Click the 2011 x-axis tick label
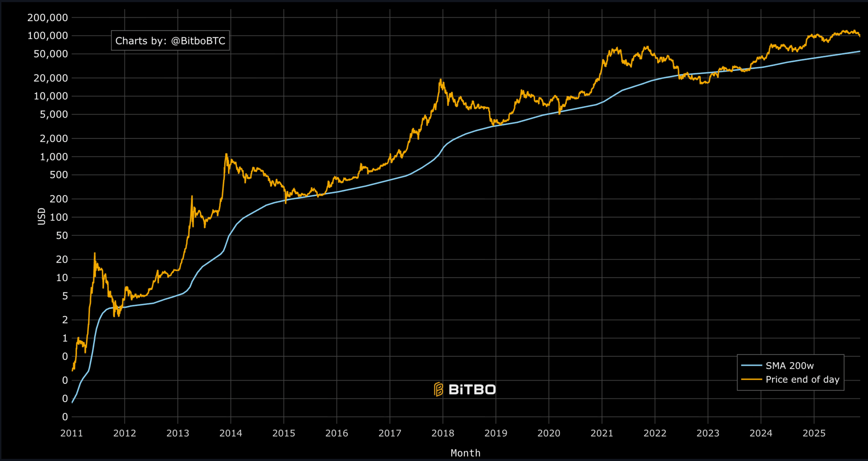 [x=71, y=433]
